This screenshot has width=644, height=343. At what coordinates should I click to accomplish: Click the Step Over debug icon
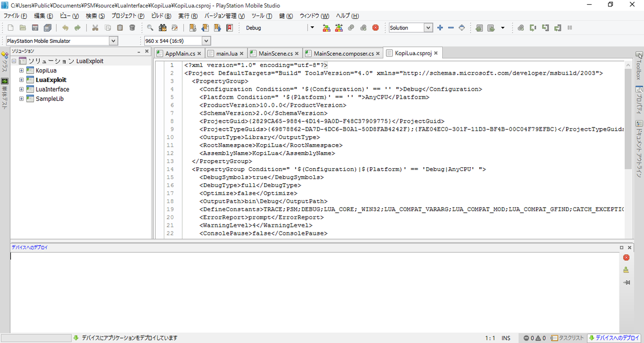(533, 28)
